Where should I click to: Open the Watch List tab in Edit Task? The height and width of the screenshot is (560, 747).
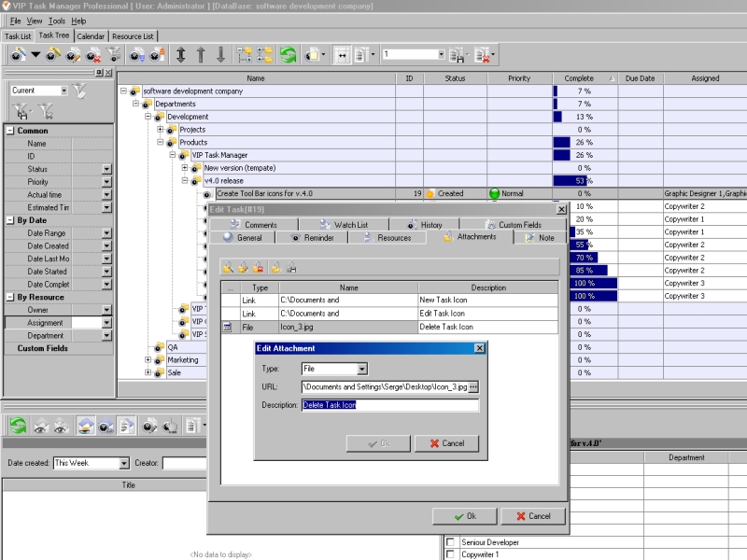click(345, 225)
